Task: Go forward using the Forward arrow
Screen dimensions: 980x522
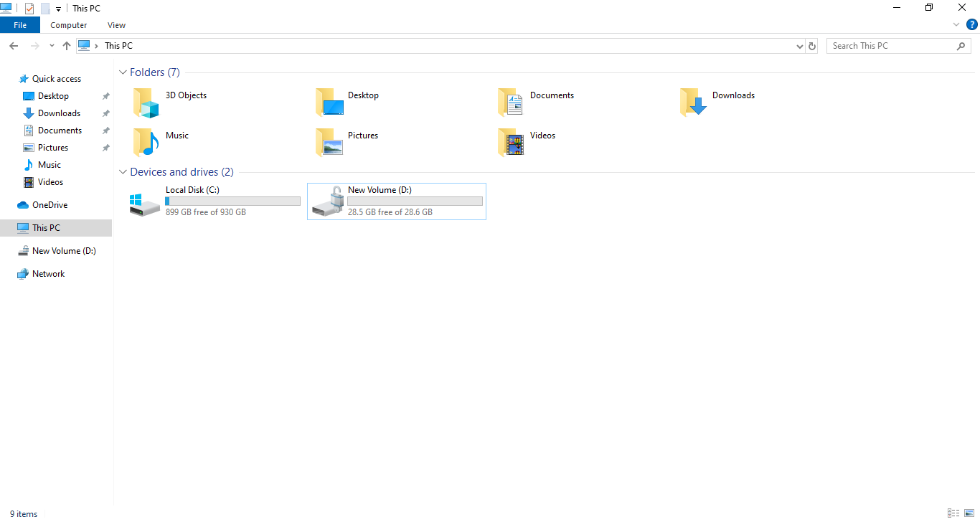Action: [34, 46]
